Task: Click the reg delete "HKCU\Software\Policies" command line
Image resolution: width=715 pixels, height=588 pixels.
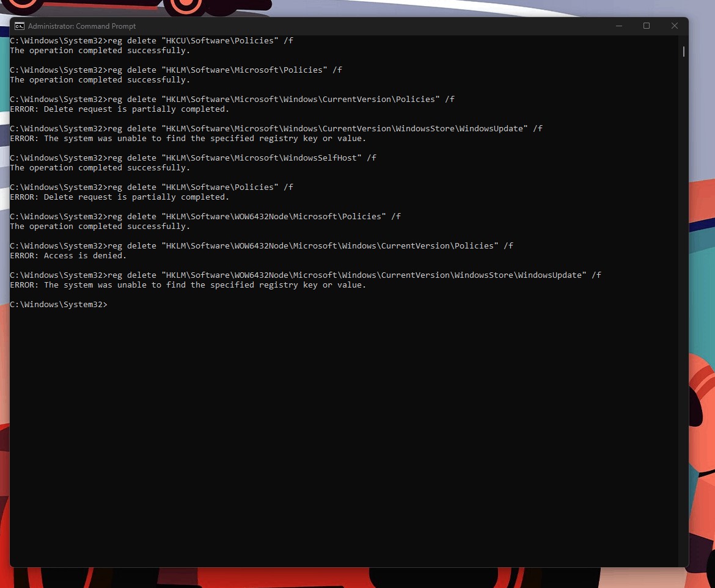Action: coord(152,40)
